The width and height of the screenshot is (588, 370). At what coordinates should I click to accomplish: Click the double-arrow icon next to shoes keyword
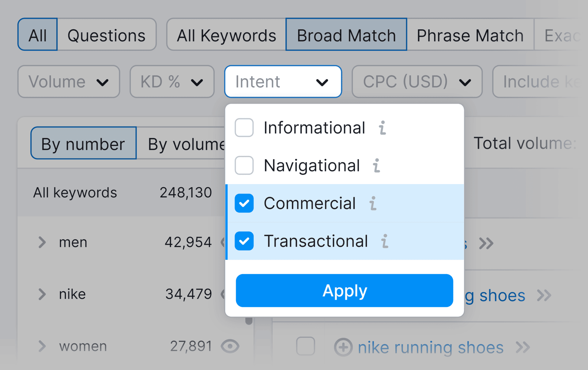pos(545,295)
